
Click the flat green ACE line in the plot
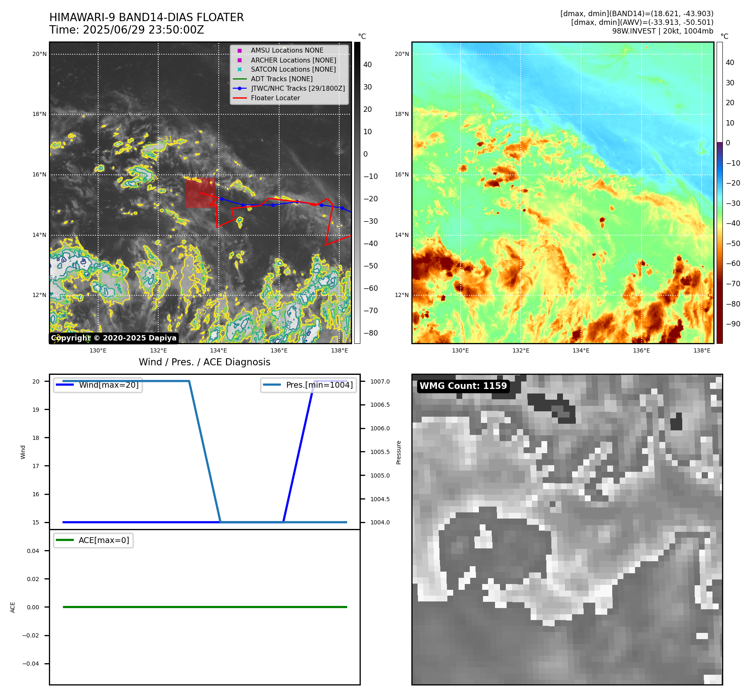pos(205,607)
